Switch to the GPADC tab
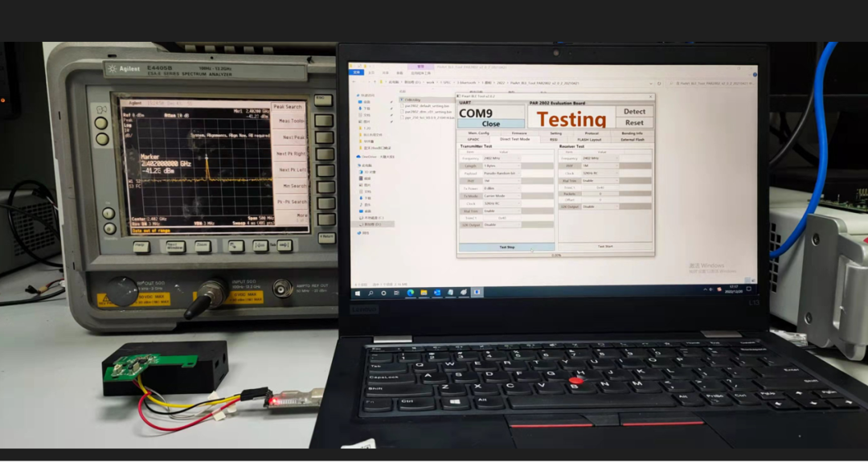 click(x=473, y=140)
